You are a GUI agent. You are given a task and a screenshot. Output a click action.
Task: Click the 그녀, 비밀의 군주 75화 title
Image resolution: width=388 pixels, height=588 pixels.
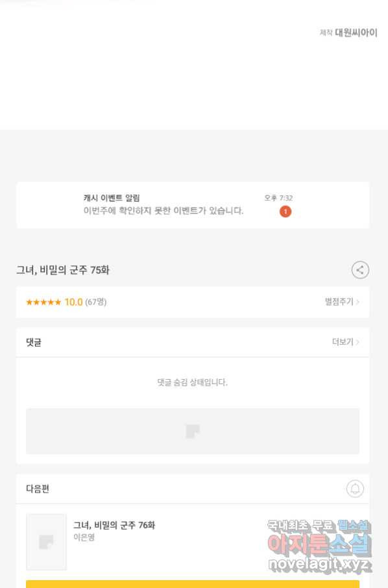pyautogui.click(x=63, y=270)
